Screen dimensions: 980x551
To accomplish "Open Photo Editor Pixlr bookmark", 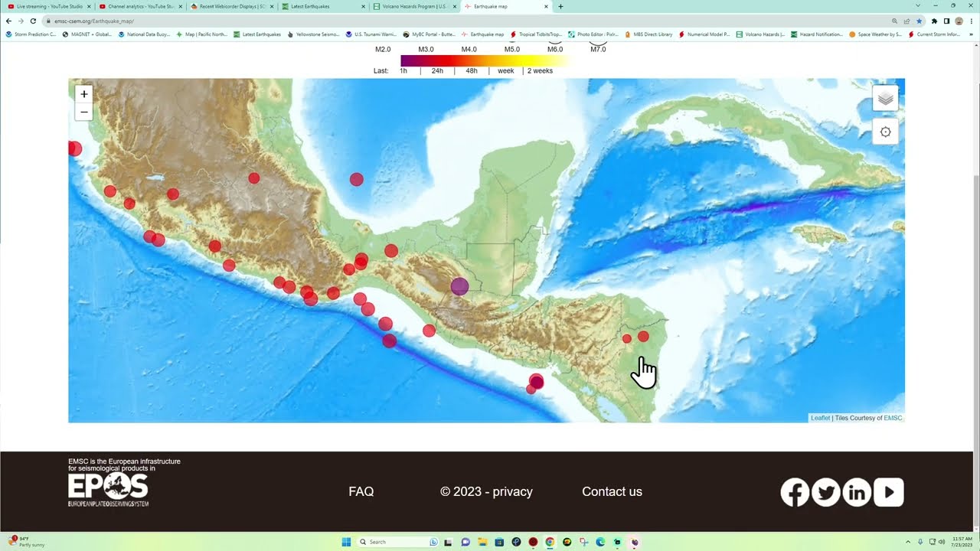I will [x=593, y=34].
